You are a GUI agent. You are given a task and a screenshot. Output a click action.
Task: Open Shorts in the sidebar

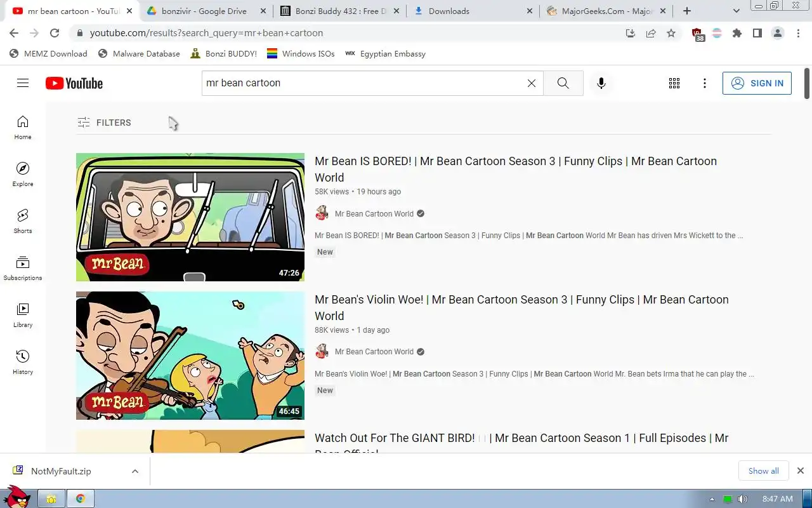[23, 221]
